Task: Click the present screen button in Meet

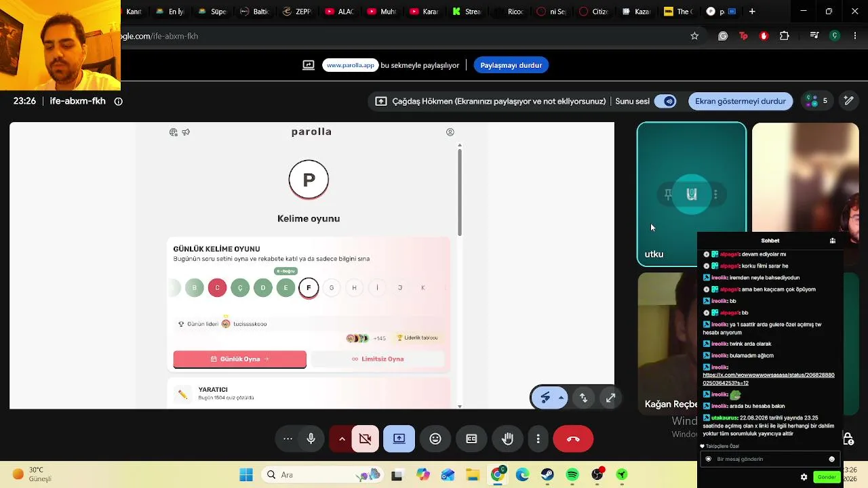Action: 399,439
